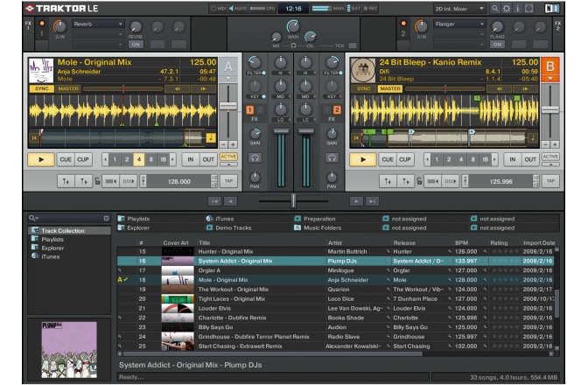Sort by Import Date column header

tap(539, 242)
